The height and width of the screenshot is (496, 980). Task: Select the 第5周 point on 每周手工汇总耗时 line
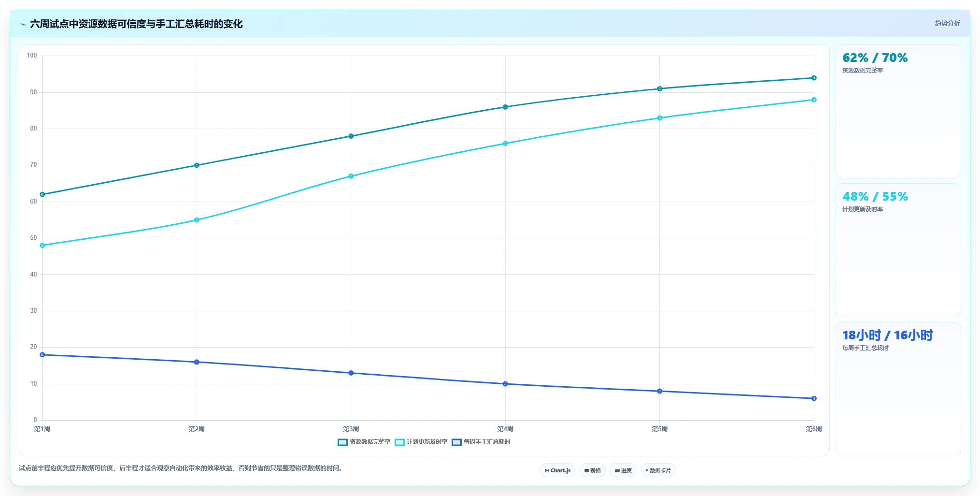point(660,391)
